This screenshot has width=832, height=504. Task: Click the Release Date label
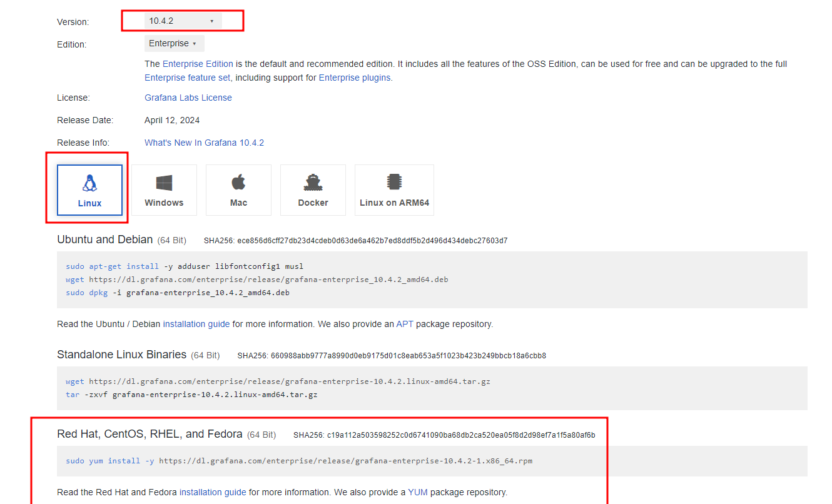85,120
